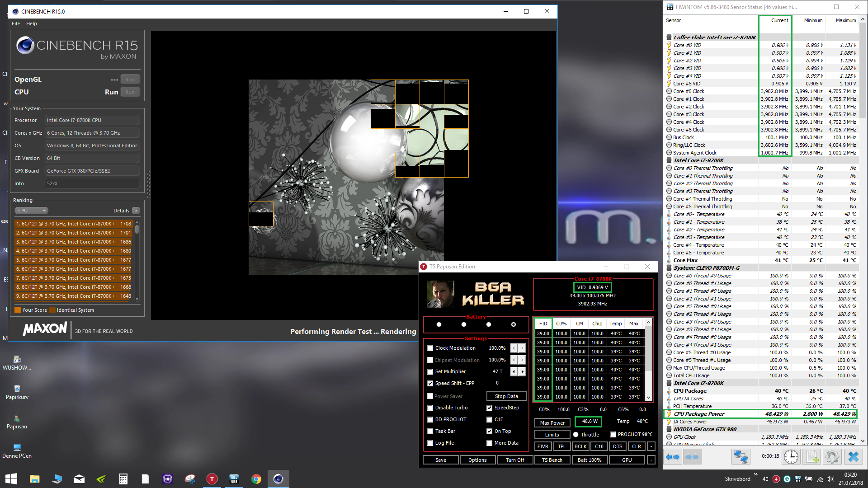This screenshot has height=488, width=868.
Task: Click the Cinebench ranking list down arrow
Action: pyautogui.click(x=137, y=299)
